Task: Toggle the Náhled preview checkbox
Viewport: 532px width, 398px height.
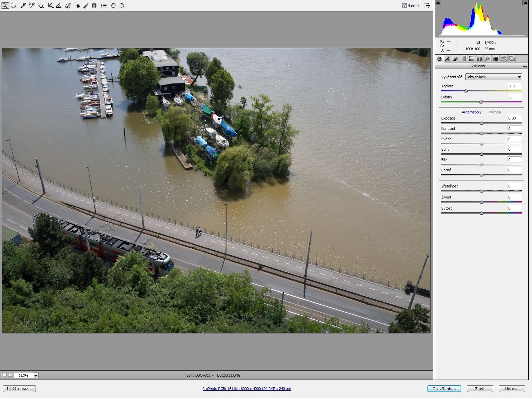Action: point(404,5)
